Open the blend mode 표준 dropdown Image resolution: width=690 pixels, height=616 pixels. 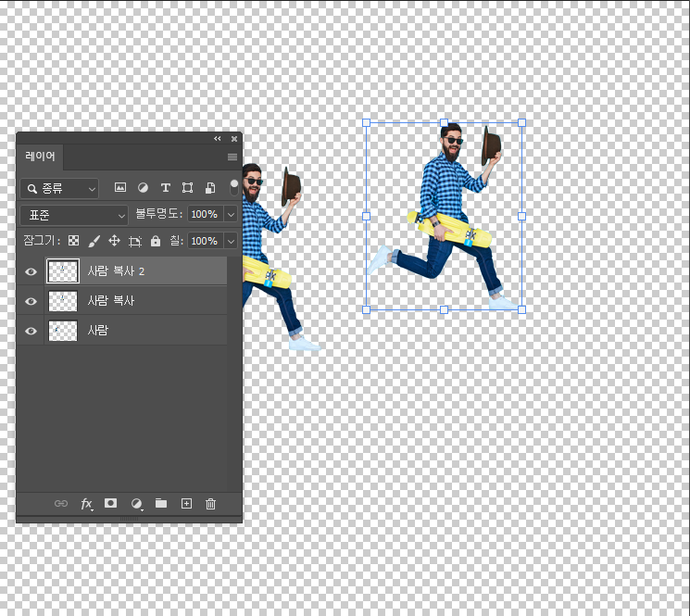[x=74, y=215]
